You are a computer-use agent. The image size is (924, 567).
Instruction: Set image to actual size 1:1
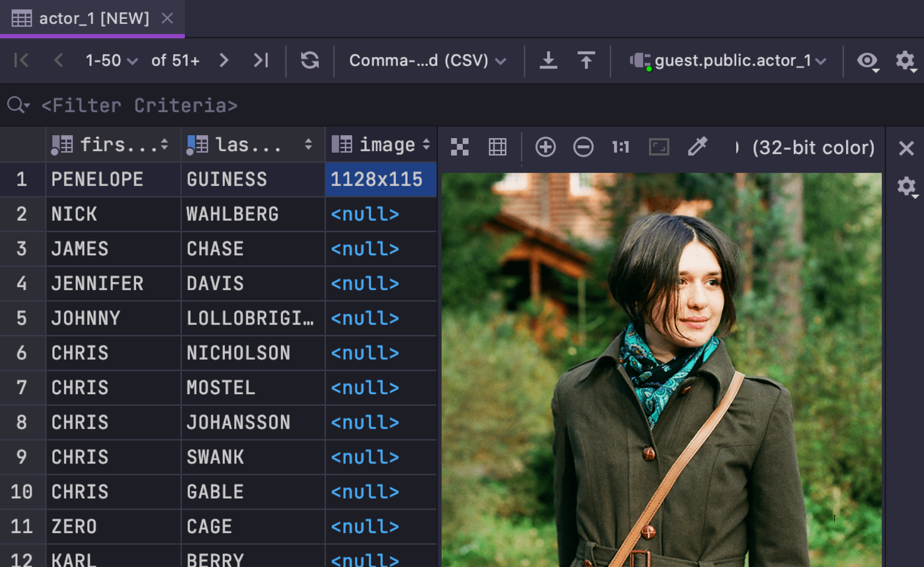[x=620, y=147]
